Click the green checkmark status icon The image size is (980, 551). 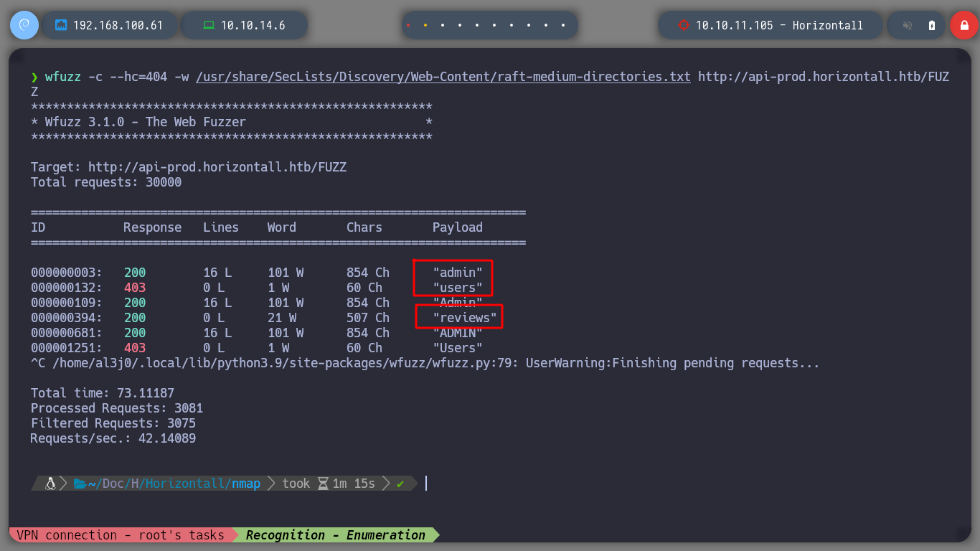point(400,484)
